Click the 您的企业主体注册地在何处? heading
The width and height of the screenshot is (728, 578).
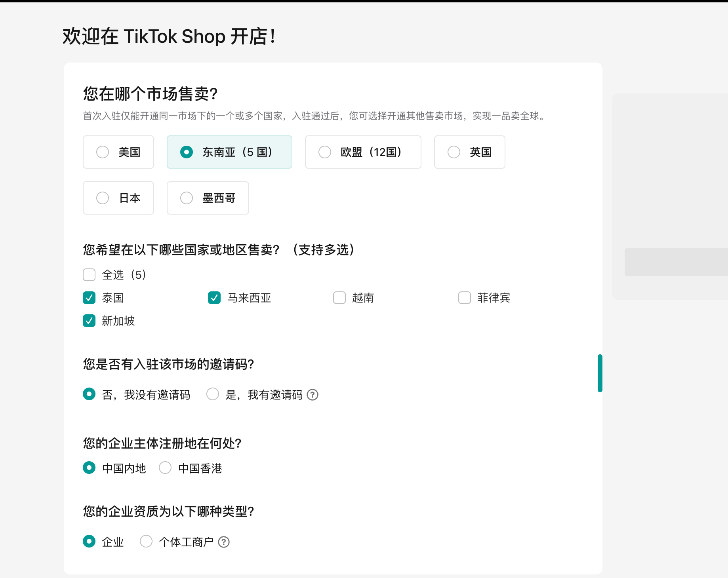[162, 443]
